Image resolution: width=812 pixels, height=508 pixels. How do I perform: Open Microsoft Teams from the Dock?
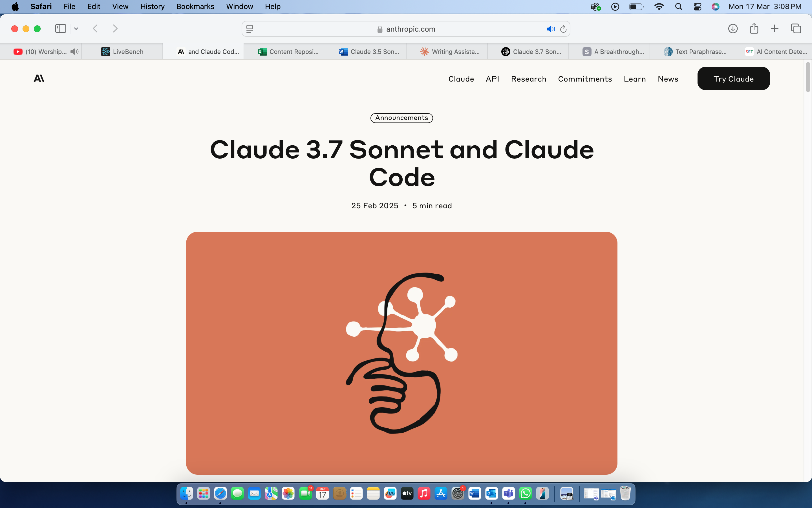click(508, 494)
